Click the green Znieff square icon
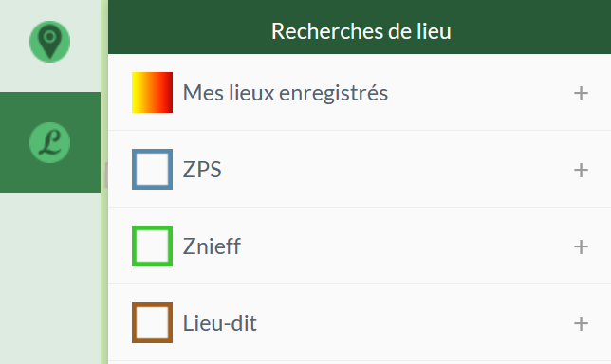The width and height of the screenshot is (611, 364). pos(152,246)
